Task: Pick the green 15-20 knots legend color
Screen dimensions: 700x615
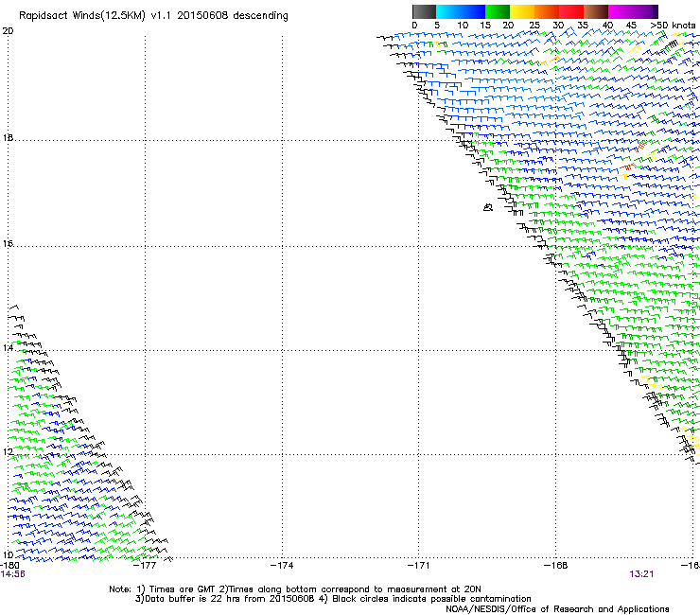Action: point(497,11)
